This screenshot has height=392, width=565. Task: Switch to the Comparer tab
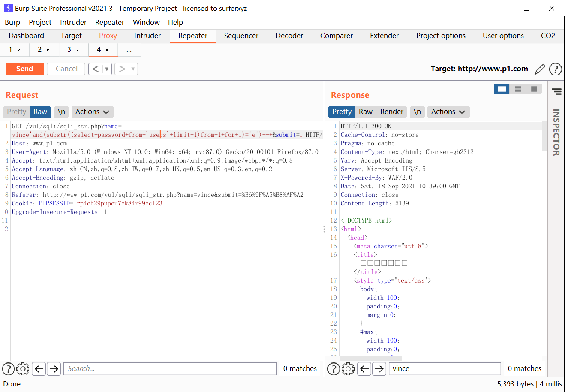pos(337,36)
